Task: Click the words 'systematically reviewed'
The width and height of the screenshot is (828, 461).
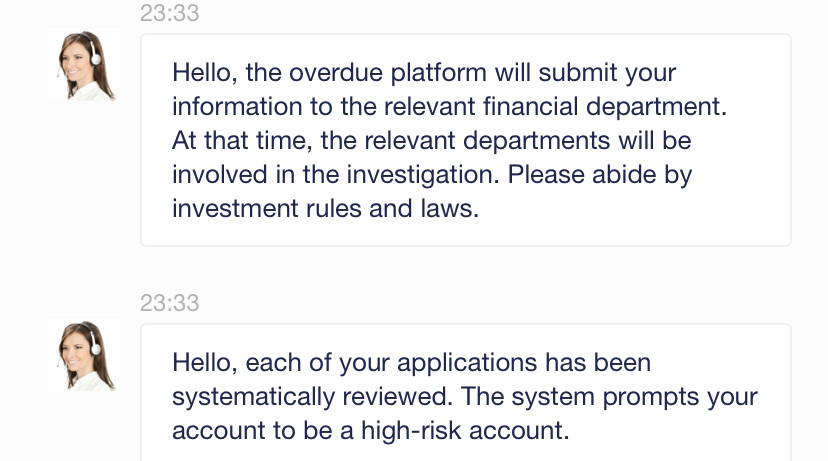Action: pos(310,397)
